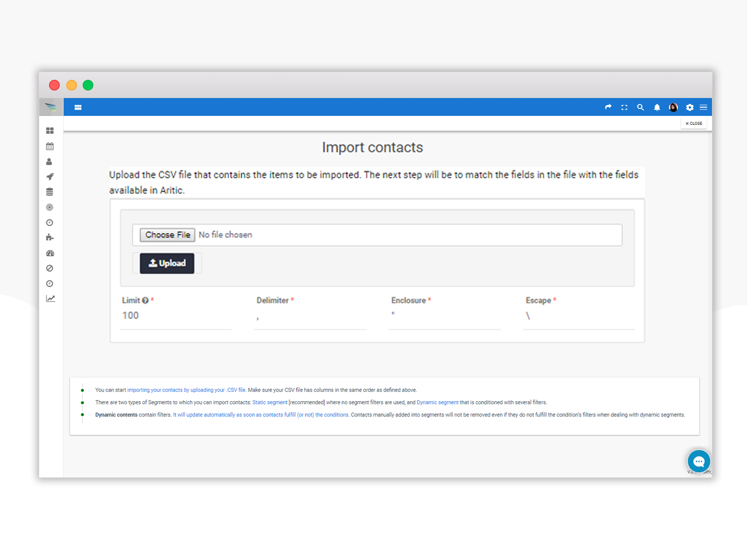Open 'It will update automatically' link

(x=261, y=415)
